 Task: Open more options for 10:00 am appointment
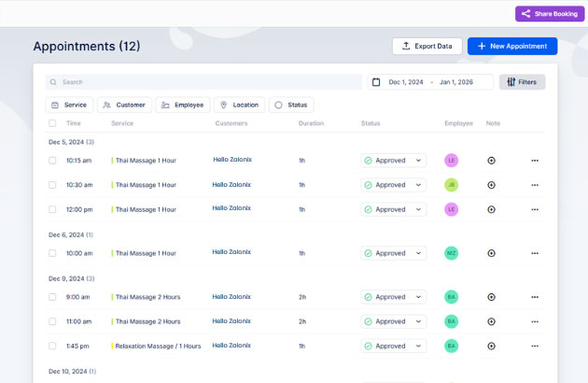coord(535,253)
